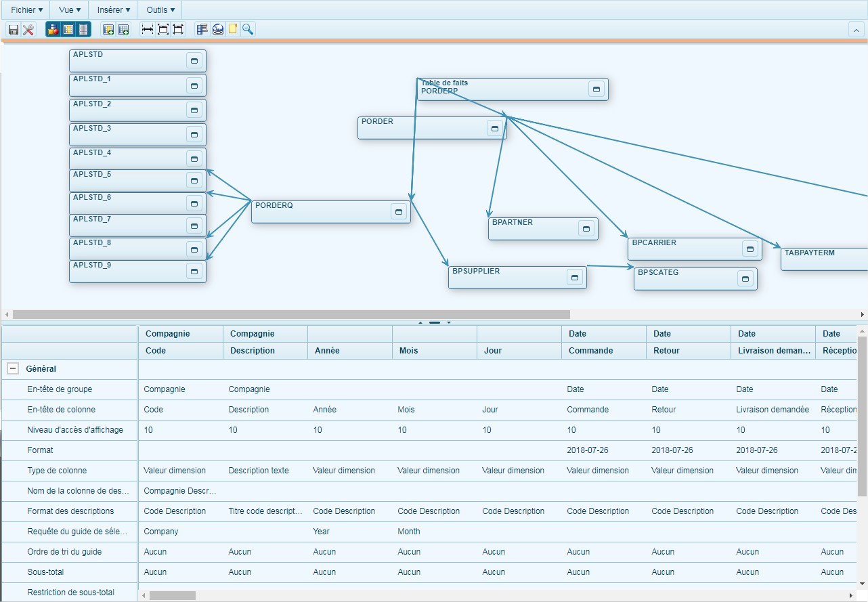
Task: Click the window icon on the BPSUPPLIER table
Action: 575,278
